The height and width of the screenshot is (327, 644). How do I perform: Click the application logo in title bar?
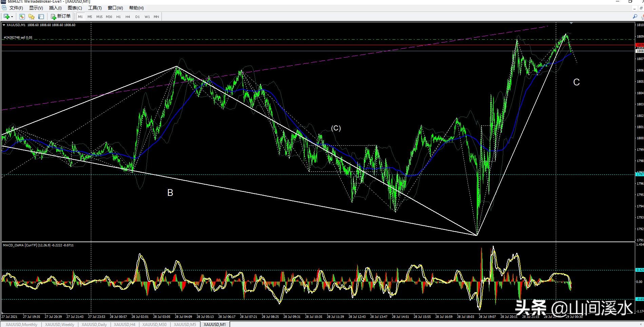(x=3, y=1)
